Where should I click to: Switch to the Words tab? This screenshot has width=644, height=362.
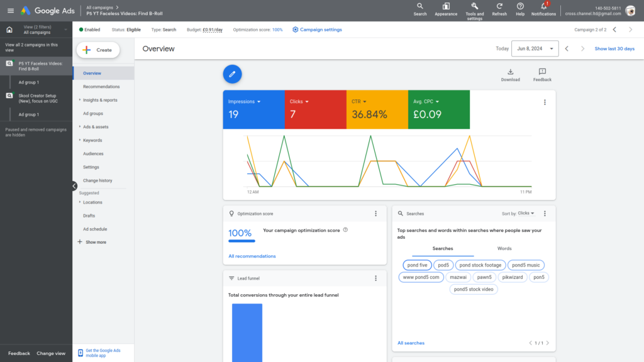(x=504, y=248)
